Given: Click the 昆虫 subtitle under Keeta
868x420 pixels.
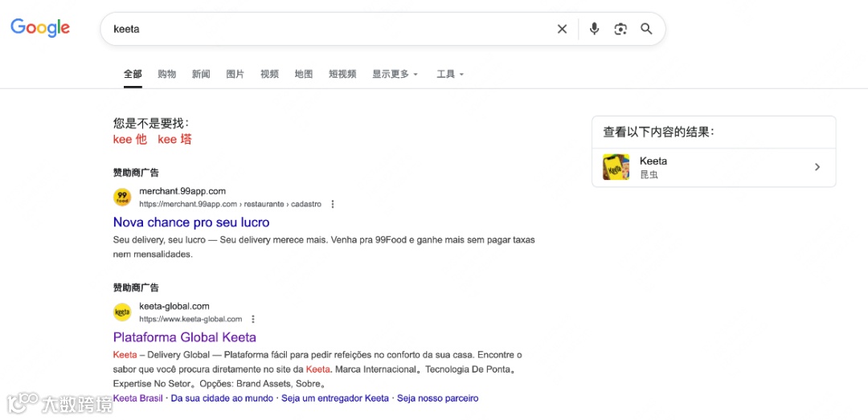Looking at the screenshot, I should pyautogui.click(x=649, y=175).
